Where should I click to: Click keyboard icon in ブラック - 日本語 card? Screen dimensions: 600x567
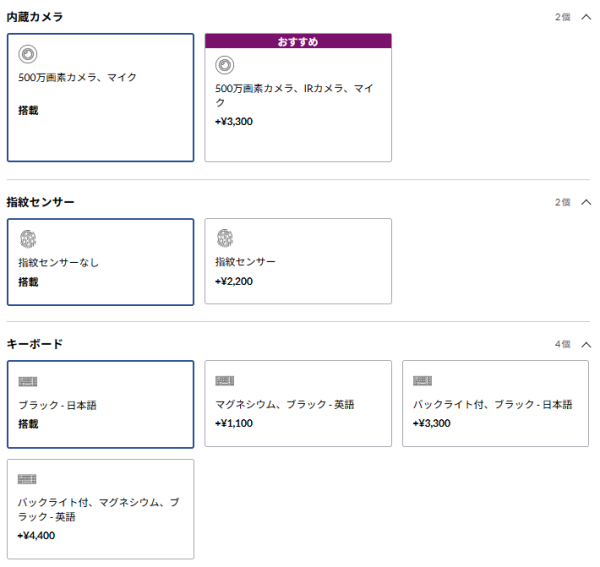point(28,381)
